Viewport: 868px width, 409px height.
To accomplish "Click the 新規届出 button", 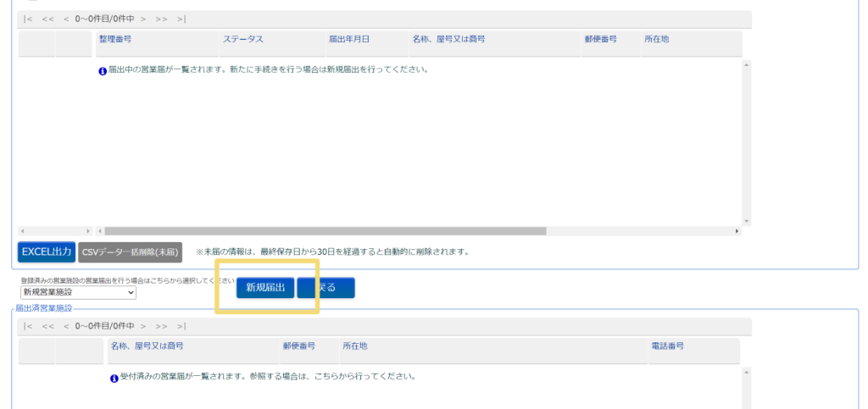I will coord(265,288).
